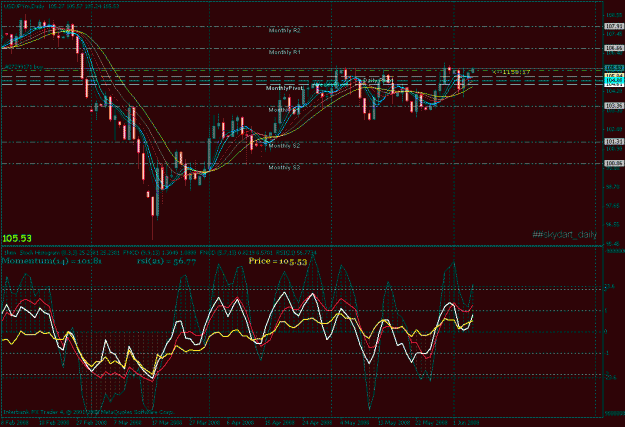Click the 24 Apr 2008 date label
This screenshot has width=625, height=427.
(317, 423)
